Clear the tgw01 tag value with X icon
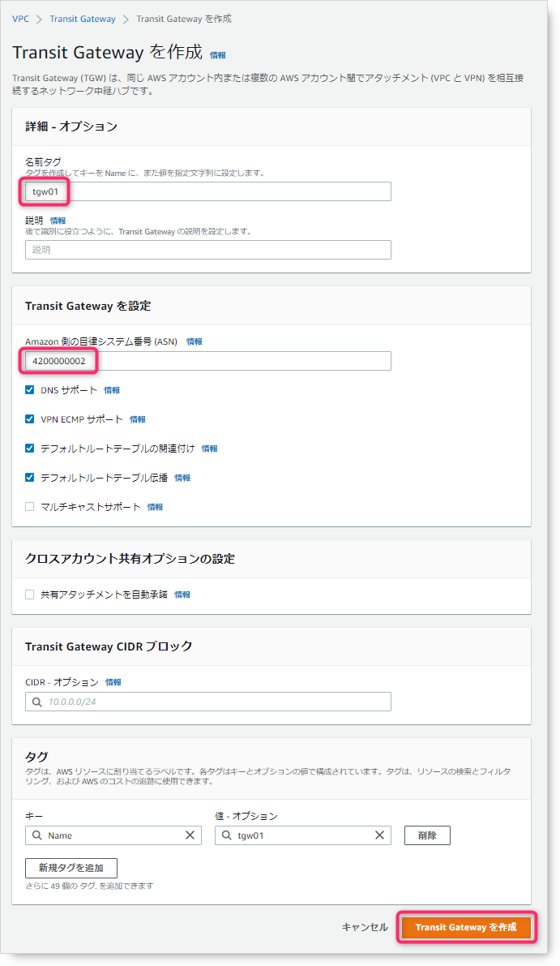Screen dimensions: 560x966 [380, 835]
